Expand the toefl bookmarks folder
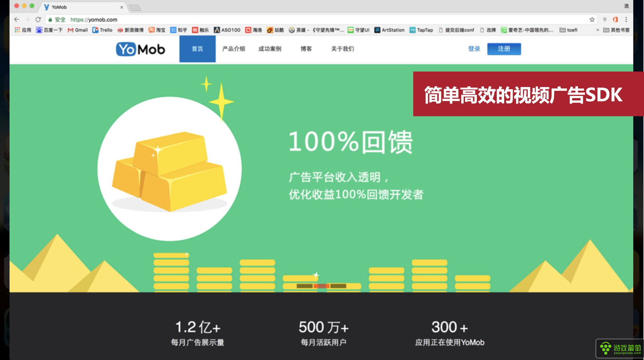The height and width of the screenshot is (360, 644). click(568, 30)
